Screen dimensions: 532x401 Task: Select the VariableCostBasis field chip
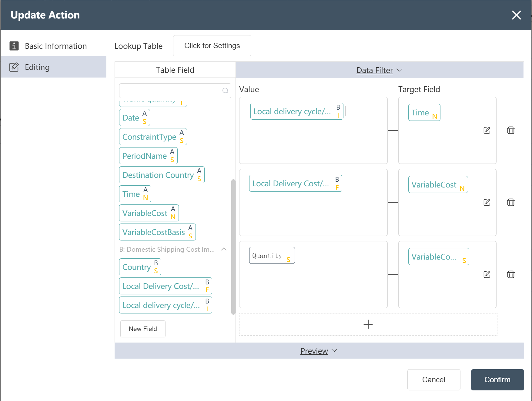[157, 232]
